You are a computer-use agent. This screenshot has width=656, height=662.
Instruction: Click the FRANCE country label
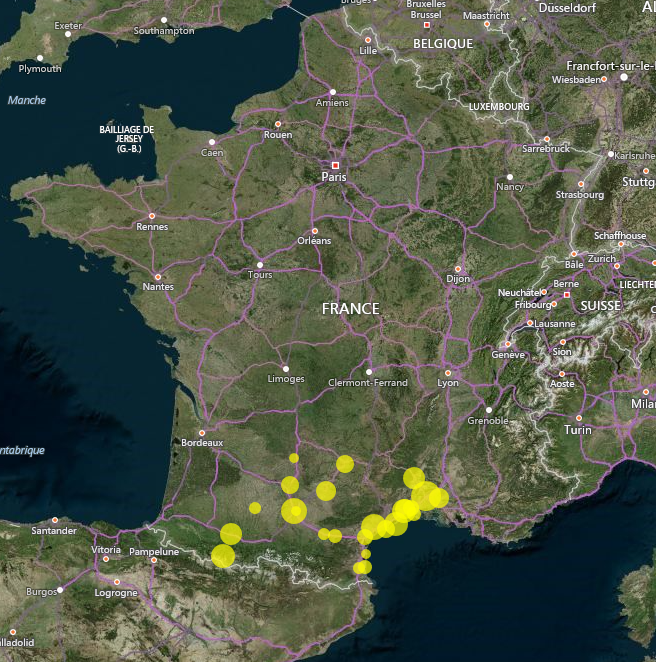pyautogui.click(x=351, y=309)
